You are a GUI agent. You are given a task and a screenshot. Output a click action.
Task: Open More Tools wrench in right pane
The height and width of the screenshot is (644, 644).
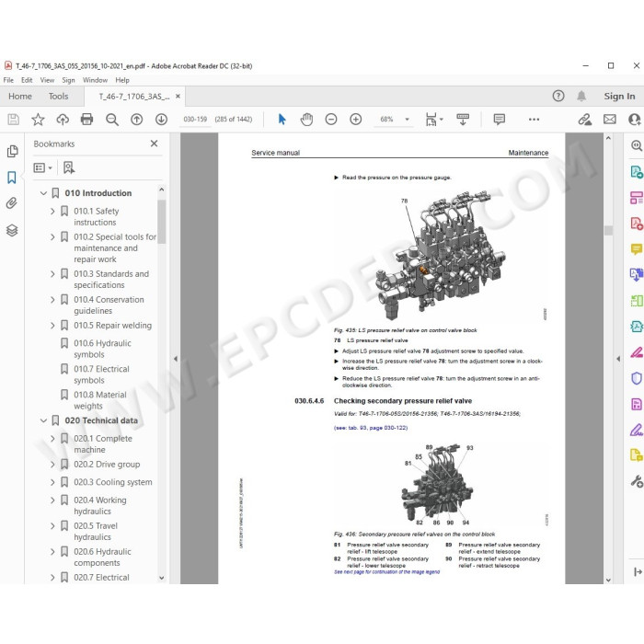(x=637, y=481)
